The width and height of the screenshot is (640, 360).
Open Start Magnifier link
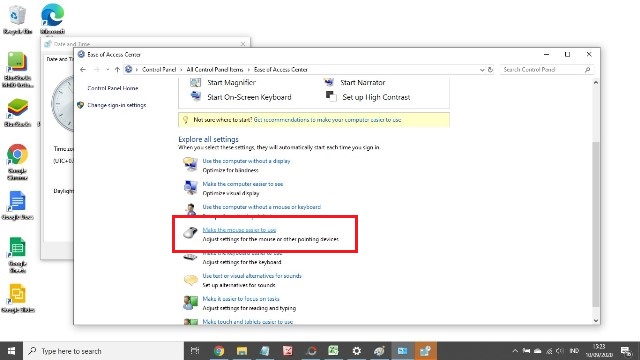tap(231, 82)
